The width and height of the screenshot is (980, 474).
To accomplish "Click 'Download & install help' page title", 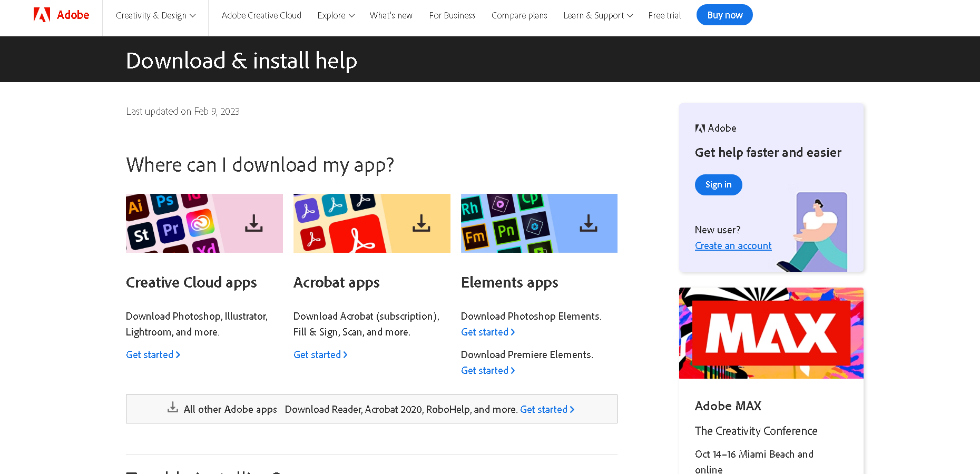I will (x=241, y=61).
